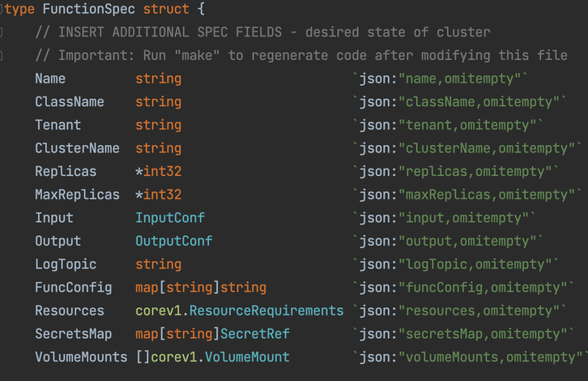Click the "volumeMounts,omitempty" json tag
The width and height of the screenshot is (588, 381).
(490, 358)
